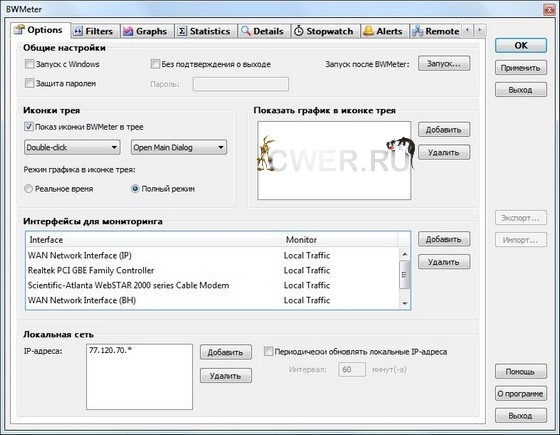
Task: Click Удалить beside IP-адреса list
Action: pyautogui.click(x=226, y=375)
